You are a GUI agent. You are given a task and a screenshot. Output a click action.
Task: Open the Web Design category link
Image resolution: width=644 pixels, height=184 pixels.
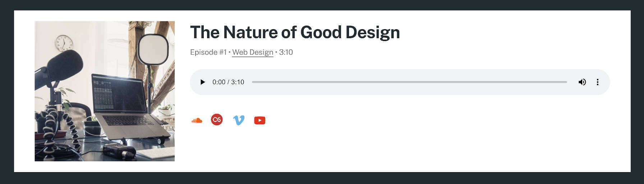pos(253,52)
